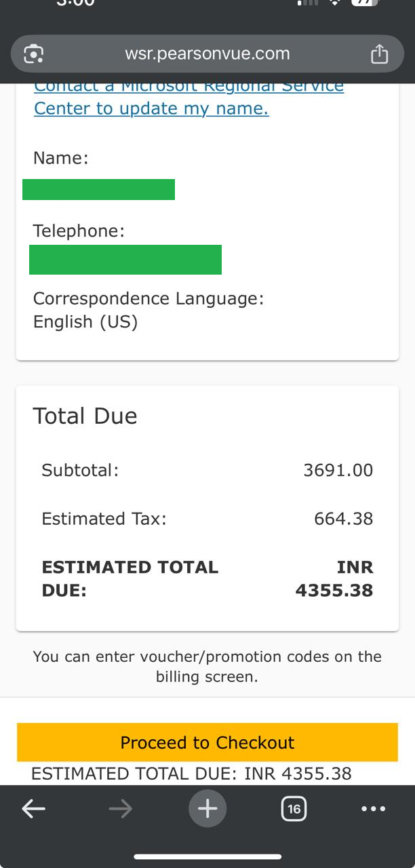Tap Correspondence Language English (US) text

85,321
